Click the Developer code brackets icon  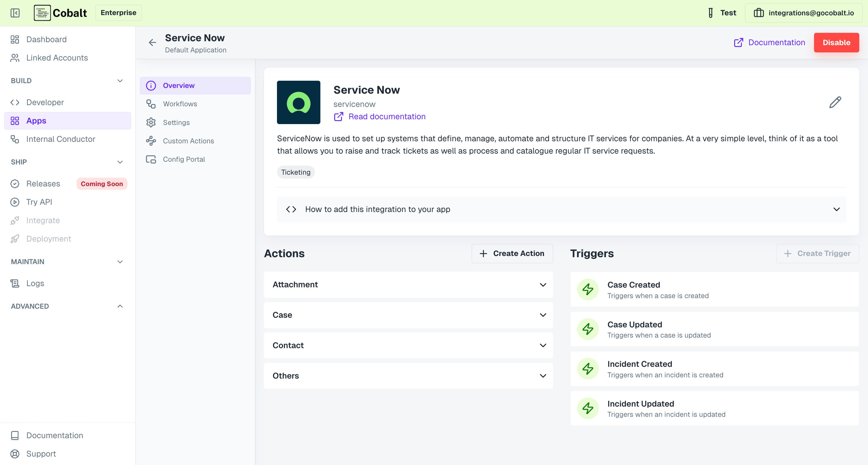15,102
